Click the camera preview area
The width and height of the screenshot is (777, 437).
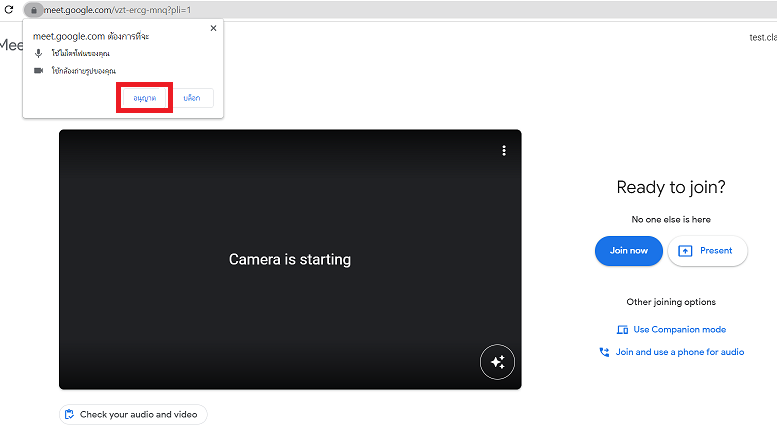[x=290, y=259]
